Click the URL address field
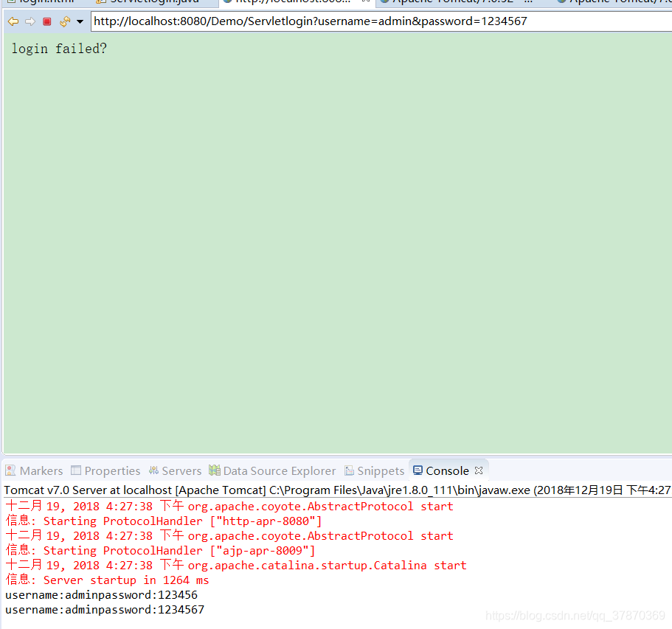Screen dimensions: 672x629 pyautogui.click(x=381, y=21)
